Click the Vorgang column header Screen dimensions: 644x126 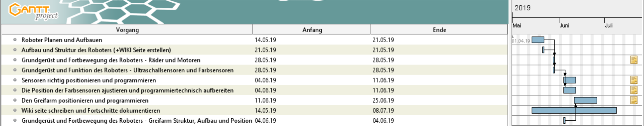coord(127,30)
